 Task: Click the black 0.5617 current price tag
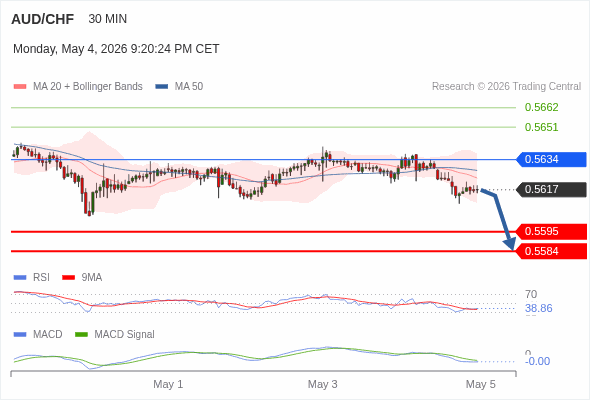click(551, 189)
